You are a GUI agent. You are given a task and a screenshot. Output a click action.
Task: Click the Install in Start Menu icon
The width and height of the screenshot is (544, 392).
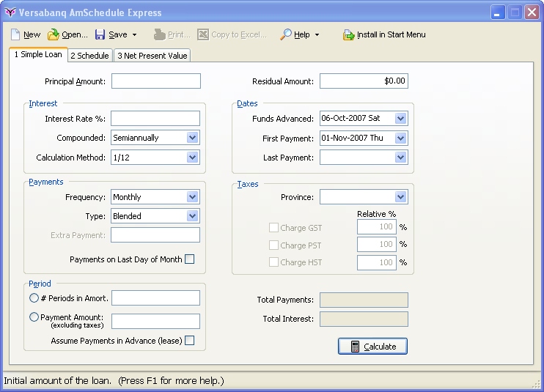(x=349, y=34)
